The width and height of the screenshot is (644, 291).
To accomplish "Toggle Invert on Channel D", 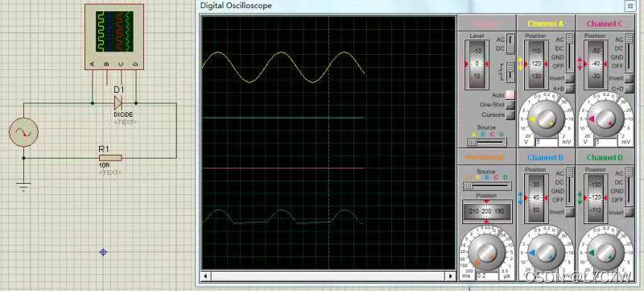I will click(x=629, y=212).
